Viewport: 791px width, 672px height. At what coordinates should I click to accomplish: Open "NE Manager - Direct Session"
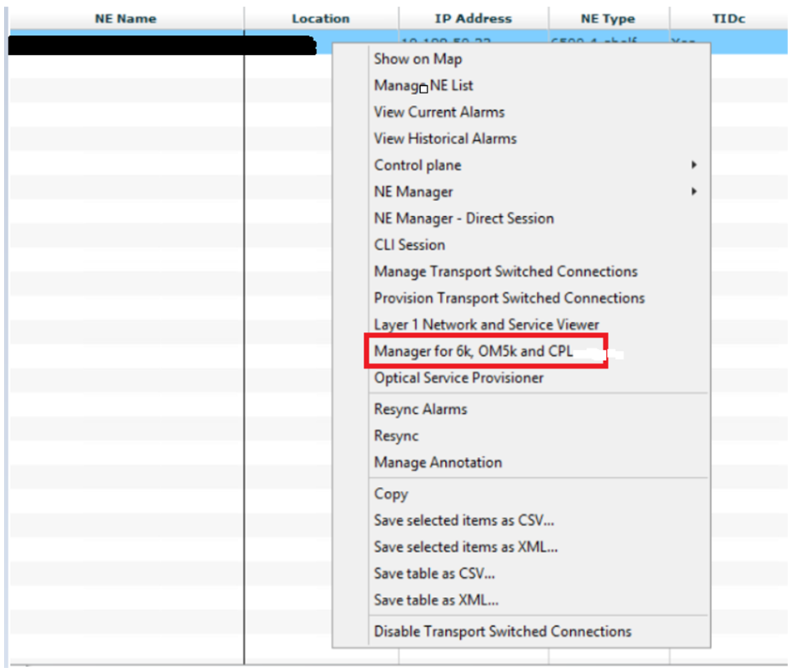(x=464, y=218)
